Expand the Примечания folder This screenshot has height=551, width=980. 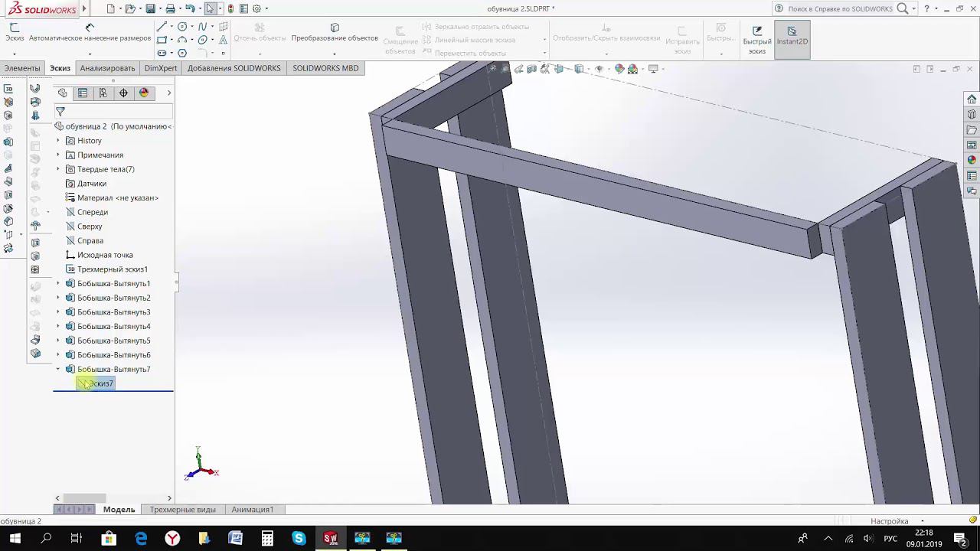tap(58, 155)
